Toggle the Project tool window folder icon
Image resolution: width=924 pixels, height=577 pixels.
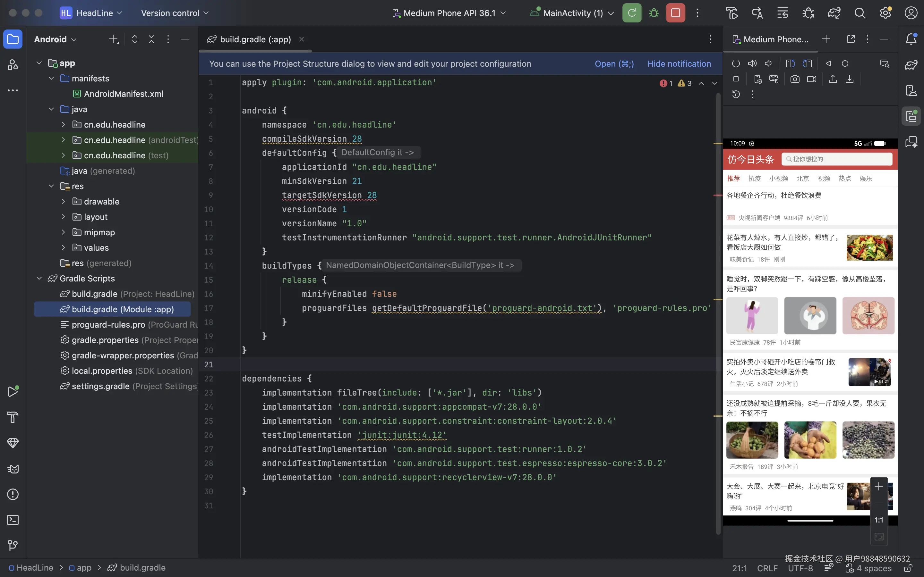tap(13, 39)
